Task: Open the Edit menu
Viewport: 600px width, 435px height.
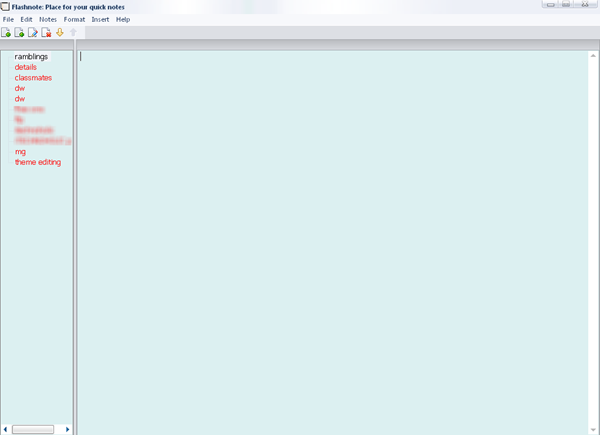Action: pos(26,20)
